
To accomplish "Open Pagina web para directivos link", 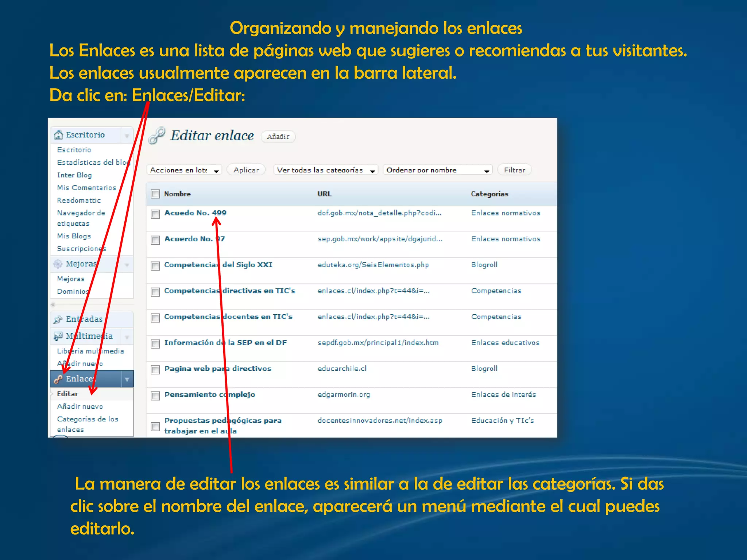I will pos(218,369).
